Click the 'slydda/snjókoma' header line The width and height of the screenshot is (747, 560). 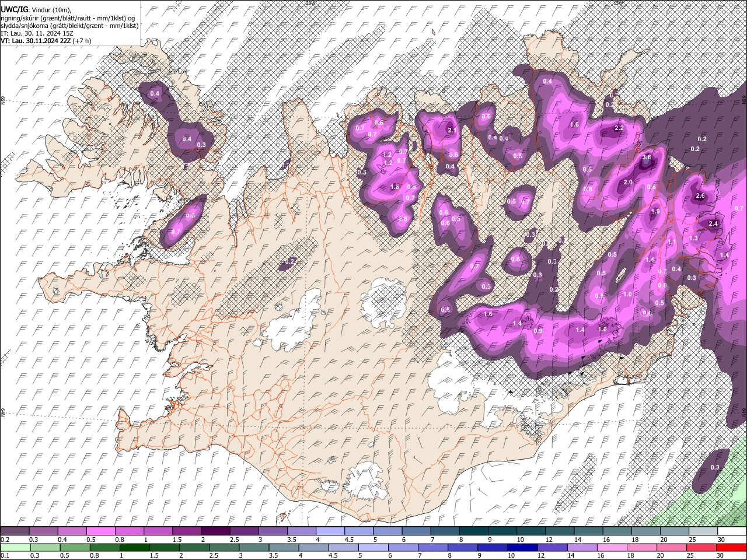click(69, 26)
